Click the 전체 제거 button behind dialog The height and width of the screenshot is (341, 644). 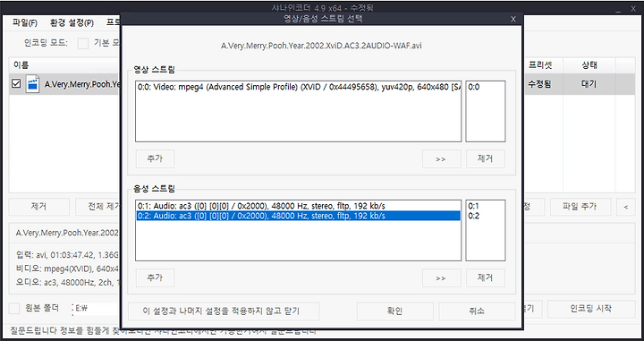[x=97, y=207]
